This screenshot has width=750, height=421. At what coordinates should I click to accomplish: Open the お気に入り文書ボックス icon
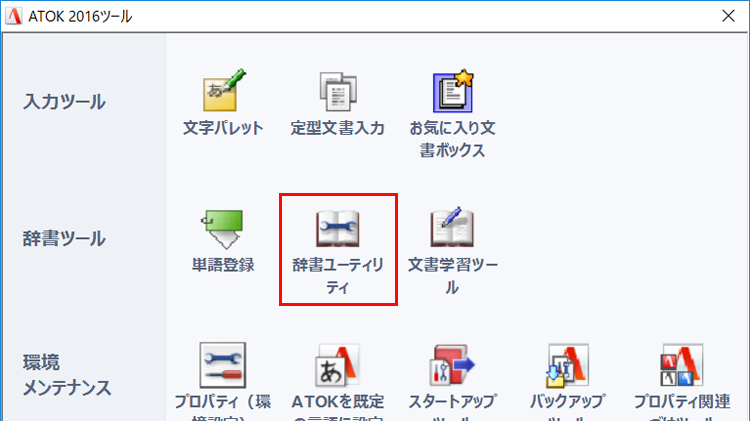[453, 91]
